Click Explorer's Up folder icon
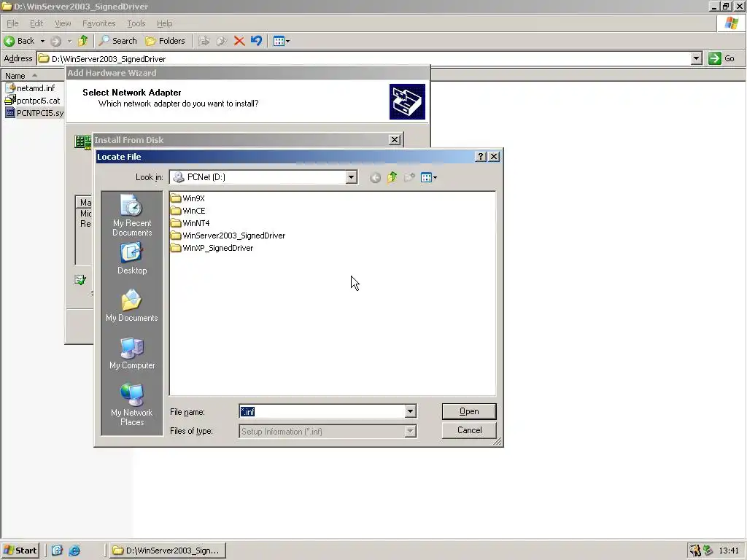The width and height of the screenshot is (747, 560). click(83, 41)
